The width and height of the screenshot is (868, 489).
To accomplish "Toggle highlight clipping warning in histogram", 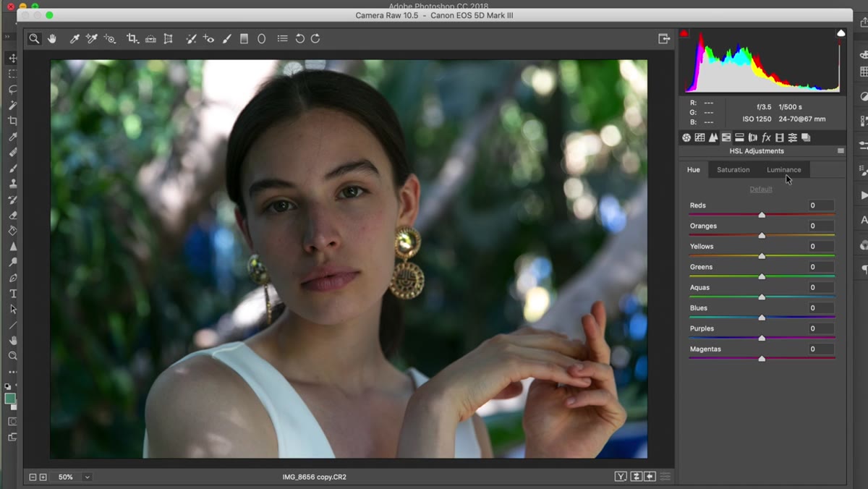I will (x=841, y=33).
